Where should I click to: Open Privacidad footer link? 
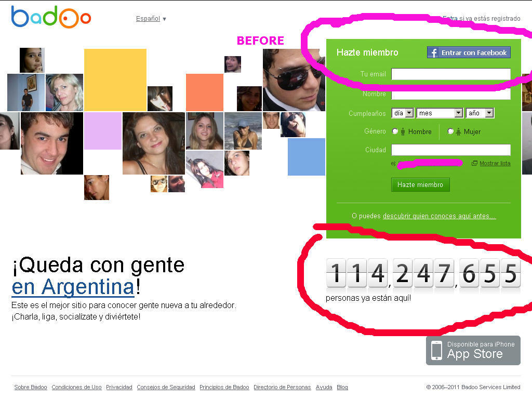(x=119, y=387)
